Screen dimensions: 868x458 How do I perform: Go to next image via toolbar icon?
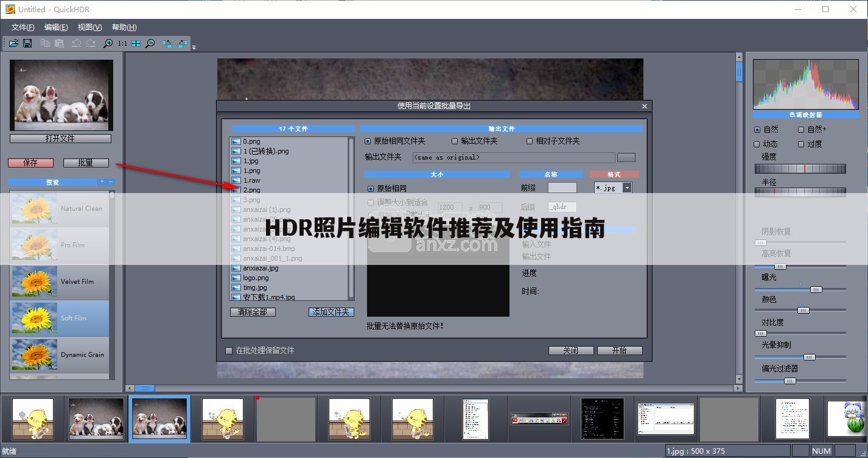pos(183,43)
